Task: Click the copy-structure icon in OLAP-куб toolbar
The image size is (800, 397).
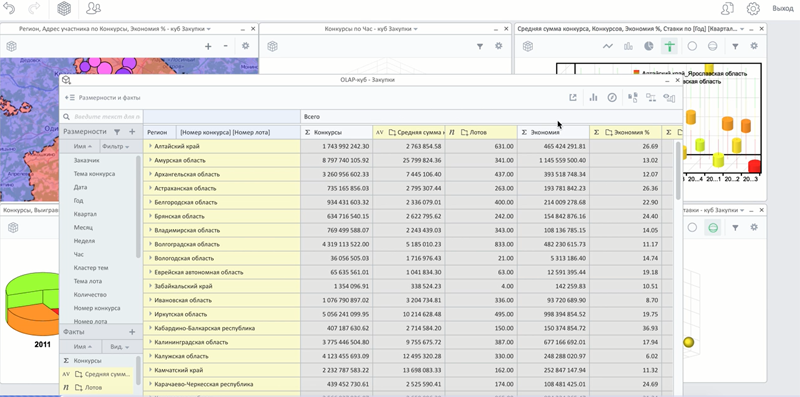Action: pos(633,97)
